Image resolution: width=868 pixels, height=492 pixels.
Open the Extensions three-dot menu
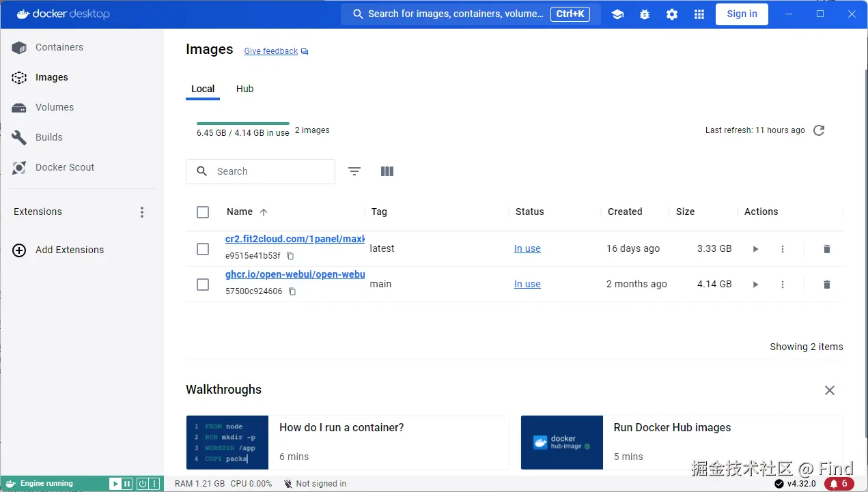pyautogui.click(x=142, y=212)
